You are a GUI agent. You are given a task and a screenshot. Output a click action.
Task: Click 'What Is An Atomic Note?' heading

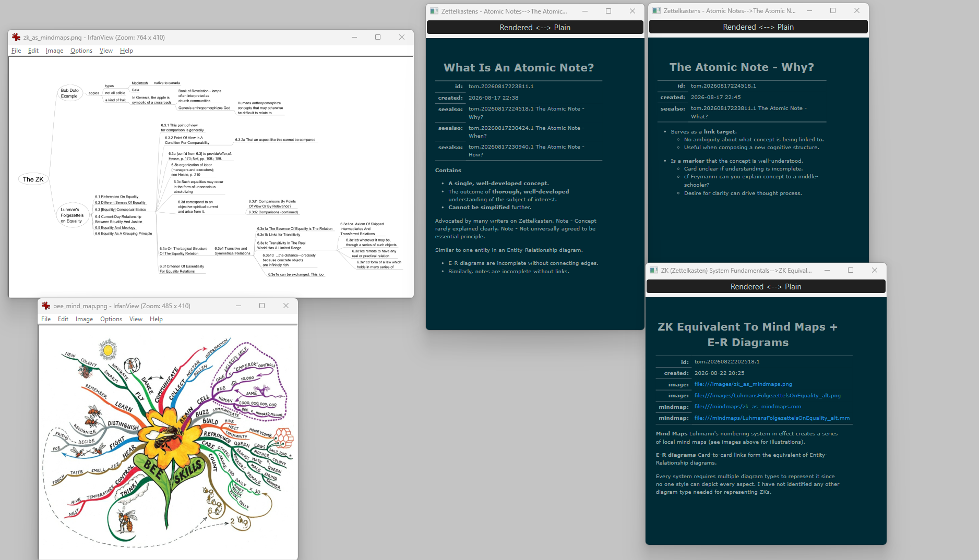(x=519, y=68)
